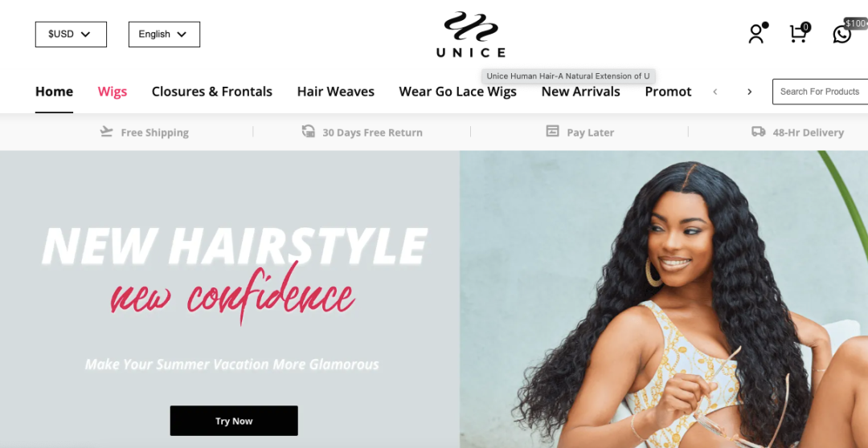Go to the Wigs menu
Viewport: 868px width, 448px height.
113,92
